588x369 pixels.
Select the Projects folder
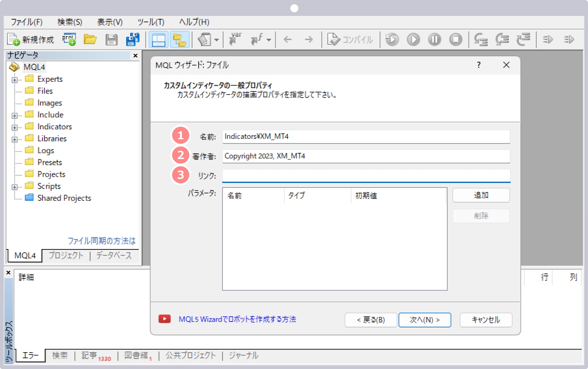pos(51,174)
